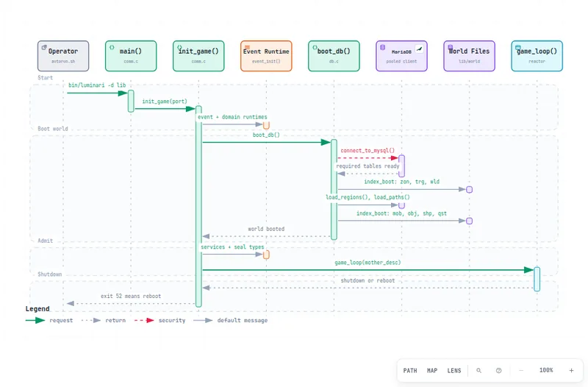Click 'index_boot: zon, trg, wld' label
The height and width of the screenshot is (387, 588).
point(401,182)
